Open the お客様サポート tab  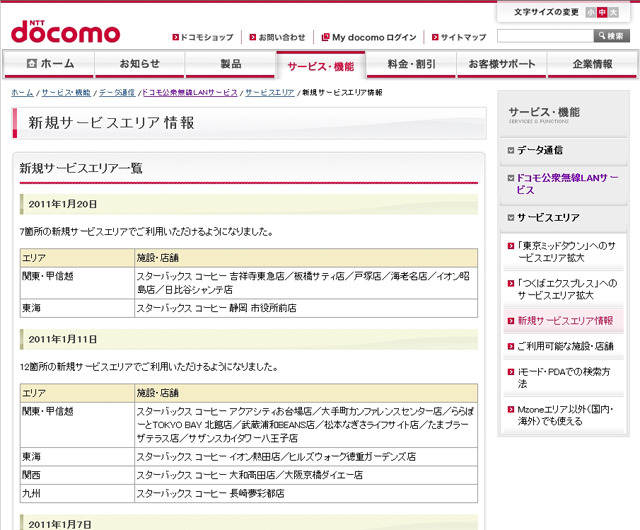click(x=502, y=64)
